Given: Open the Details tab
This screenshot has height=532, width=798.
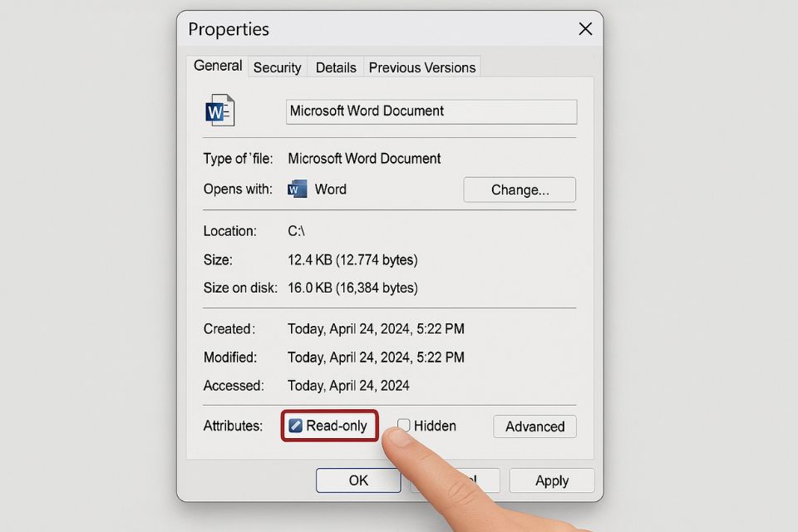Looking at the screenshot, I should click(335, 67).
